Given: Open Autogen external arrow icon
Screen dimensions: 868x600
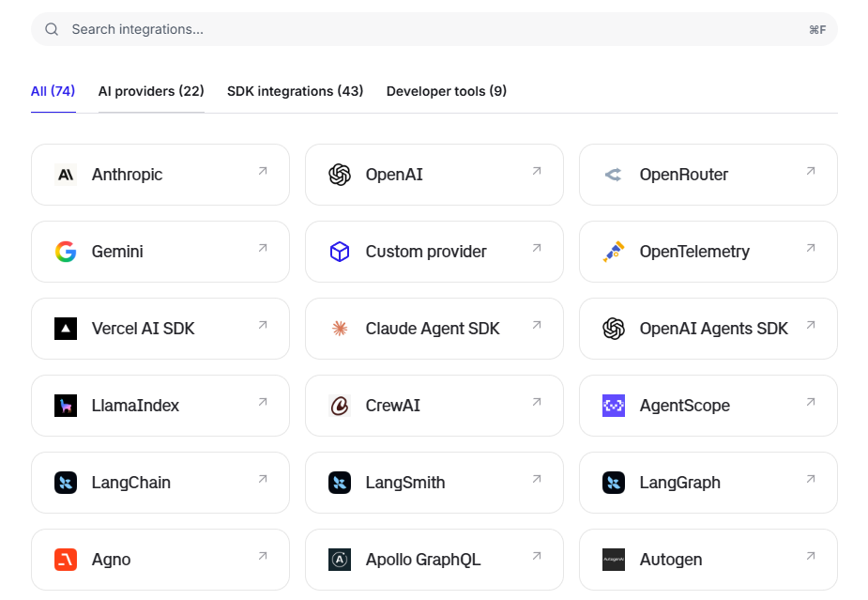Looking at the screenshot, I should pos(811,556).
